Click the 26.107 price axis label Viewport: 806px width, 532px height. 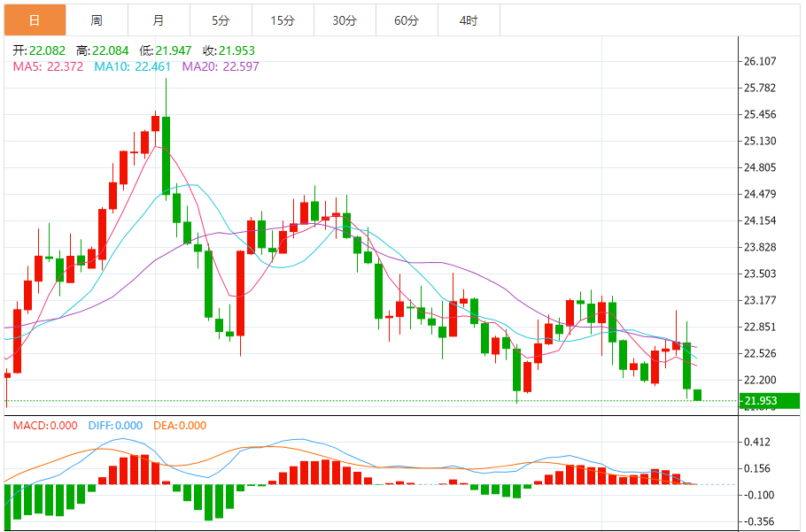click(x=760, y=61)
